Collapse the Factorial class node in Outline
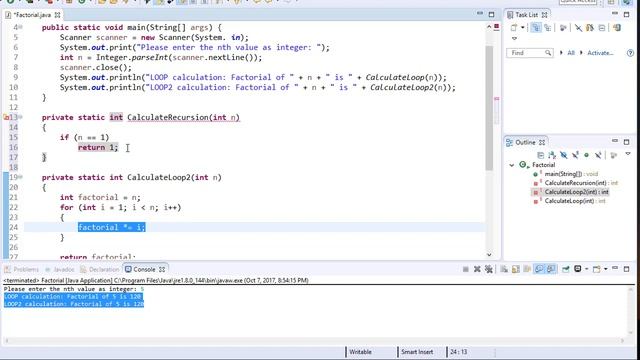This screenshot has height=360, width=640. point(512,165)
